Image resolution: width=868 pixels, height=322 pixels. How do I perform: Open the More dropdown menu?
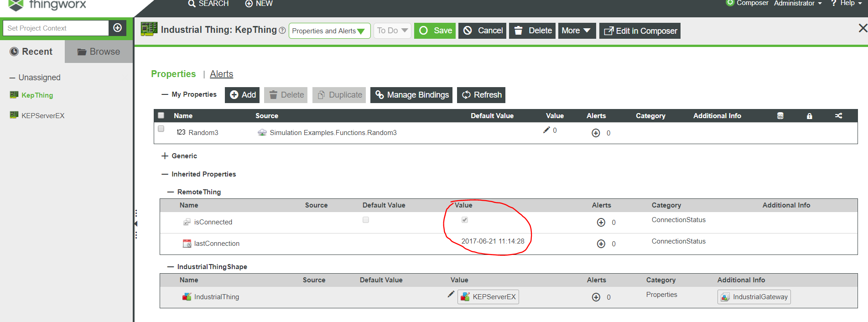[x=577, y=31]
